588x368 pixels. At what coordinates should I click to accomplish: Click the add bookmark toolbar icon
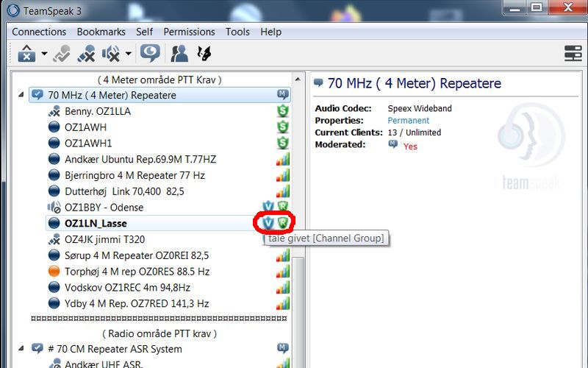tap(62, 54)
